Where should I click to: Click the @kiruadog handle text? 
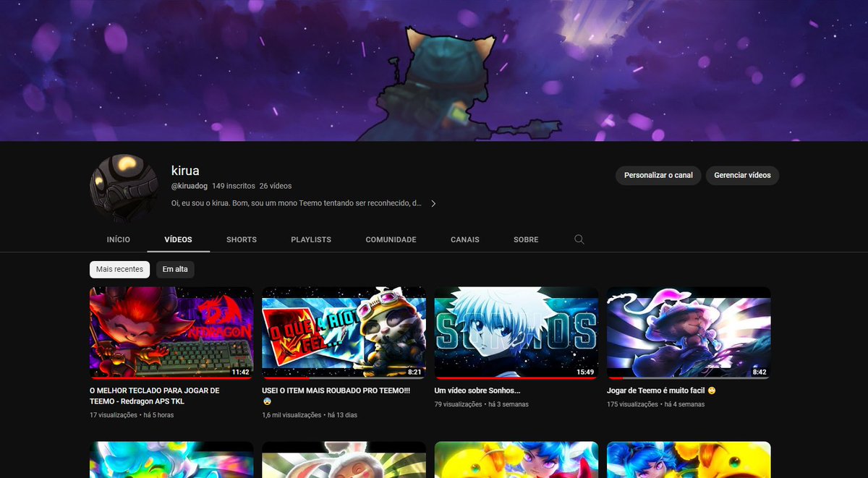click(190, 186)
